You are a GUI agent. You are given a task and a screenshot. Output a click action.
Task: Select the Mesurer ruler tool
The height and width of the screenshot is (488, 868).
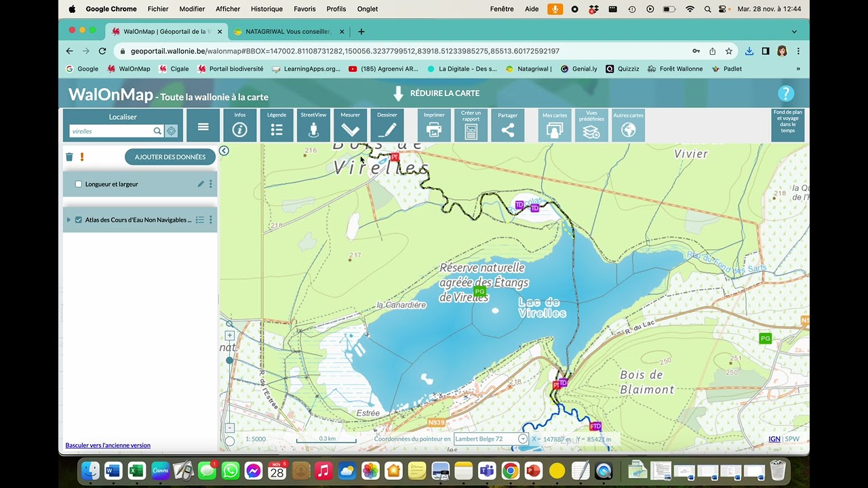pyautogui.click(x=350, y=125)
